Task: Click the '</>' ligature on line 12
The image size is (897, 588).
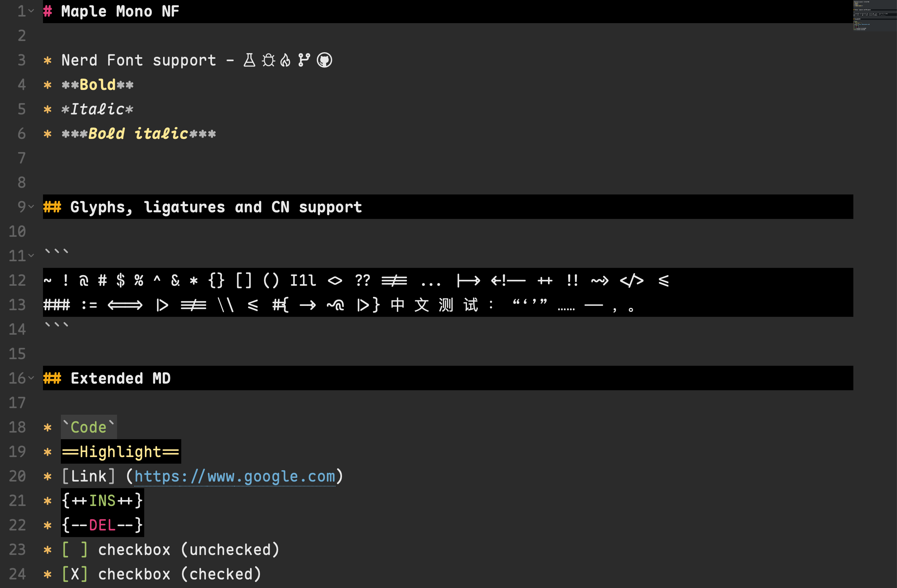Action: (x=632, y=280)
